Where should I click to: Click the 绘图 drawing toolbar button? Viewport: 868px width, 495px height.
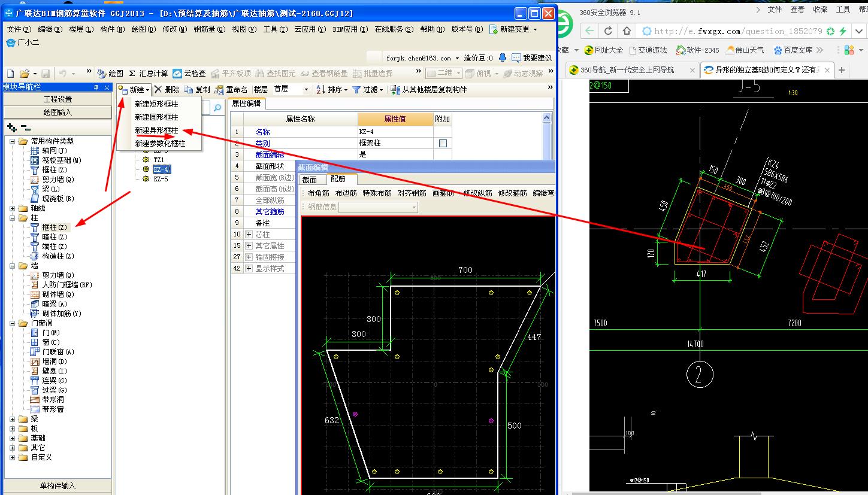[110, 74]
